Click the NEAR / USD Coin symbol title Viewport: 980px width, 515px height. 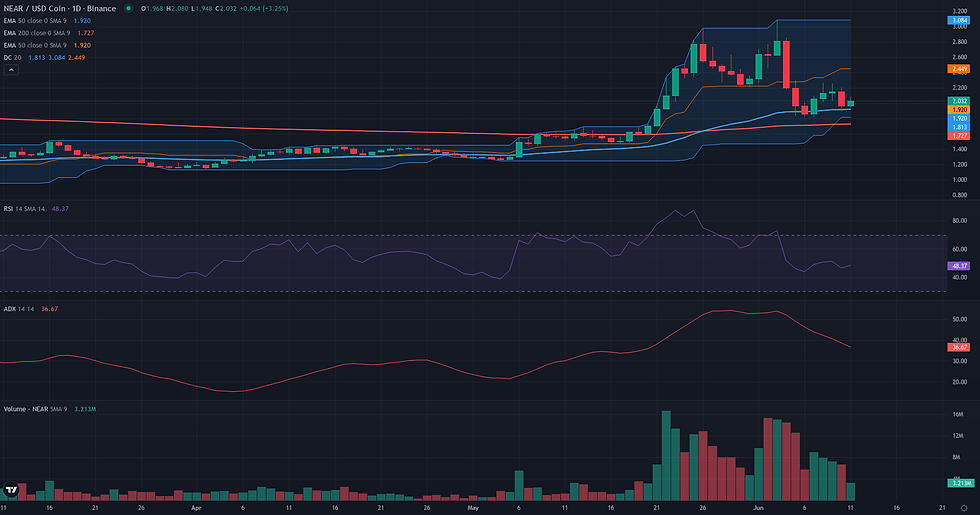click(x=60, y=8)
